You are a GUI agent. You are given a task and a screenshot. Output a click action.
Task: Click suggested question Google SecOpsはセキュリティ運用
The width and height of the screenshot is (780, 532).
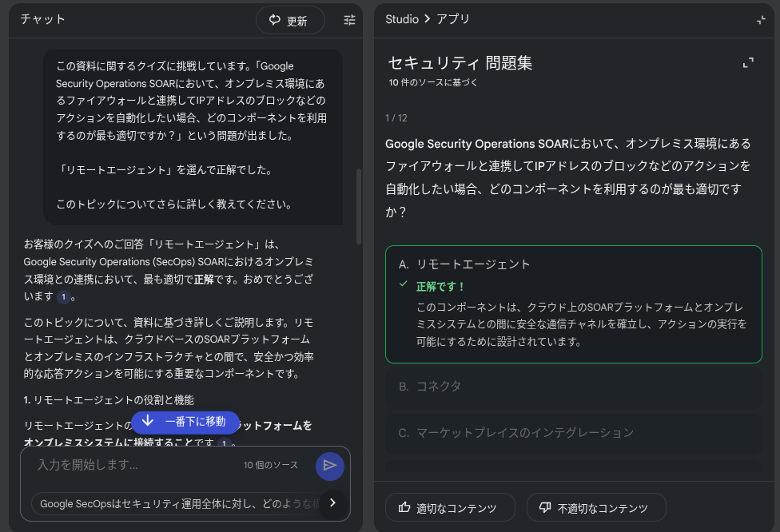pyautogui.click(x=177, y=504)
